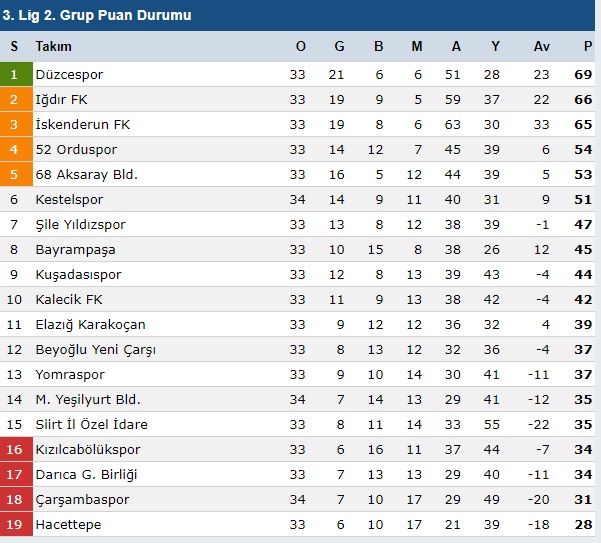The height and width of the screenshot is (543, 601).
Task: Click 68 Aksaray Bld. team link
Action: click(86, 175)
